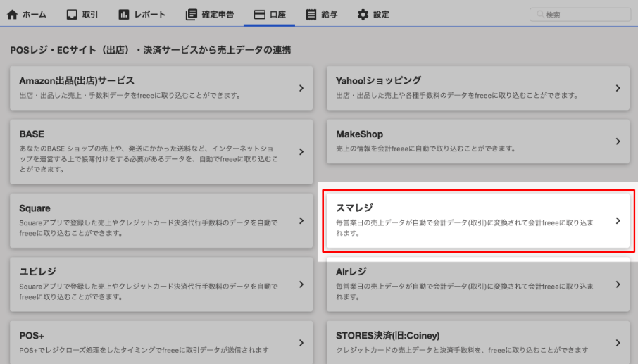This screenshot has height=364, width=638.
Task: Select the ユビレジ integration card
Action: click(161, 283)
